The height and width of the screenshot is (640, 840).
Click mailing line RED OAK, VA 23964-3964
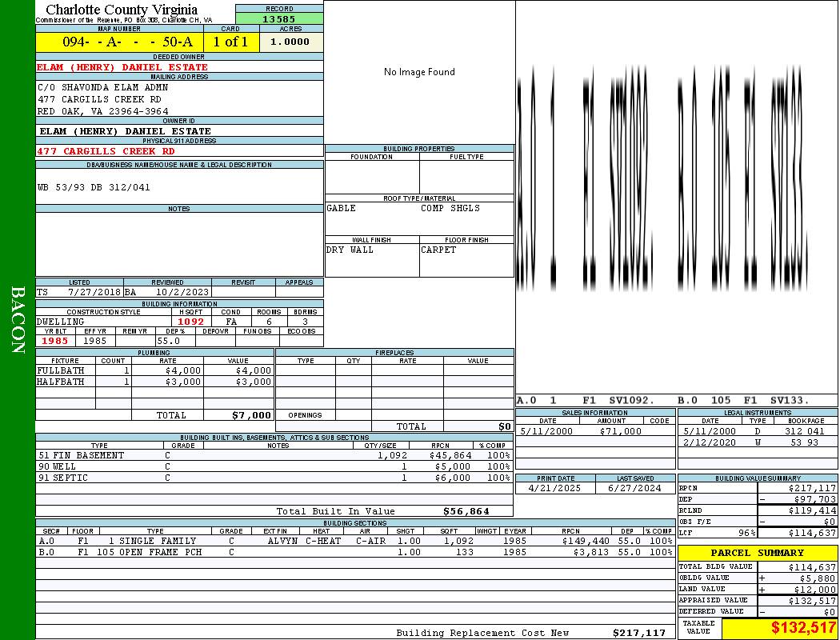click(103, 111)
